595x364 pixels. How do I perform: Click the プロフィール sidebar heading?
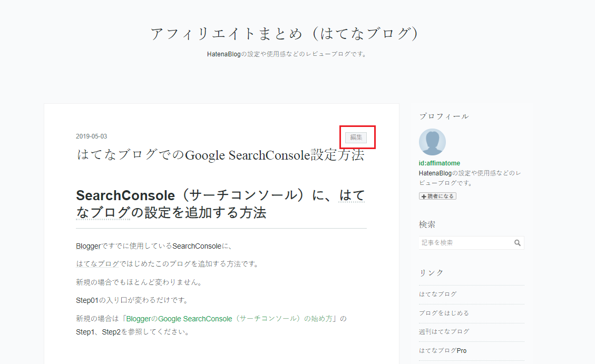(x=444, y=116)
